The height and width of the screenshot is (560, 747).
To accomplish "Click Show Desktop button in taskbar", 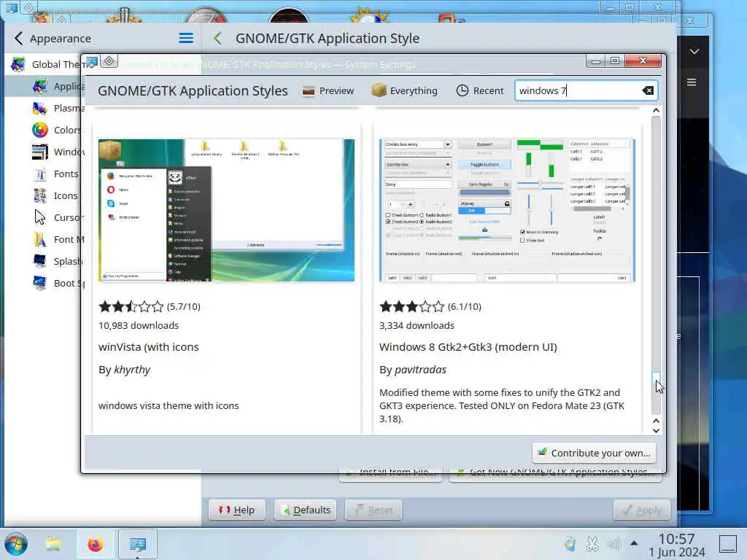I will click(x=728, y=544).
